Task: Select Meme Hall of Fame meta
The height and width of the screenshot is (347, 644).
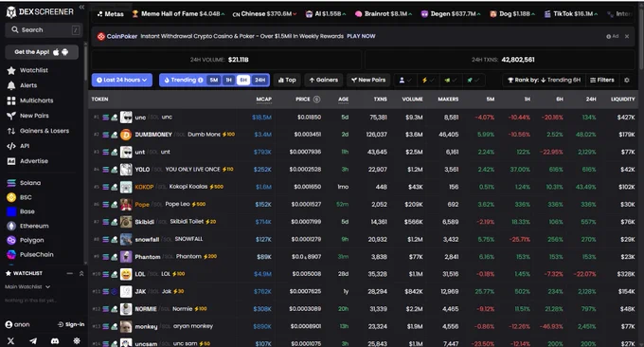Action: [x=178, y=14]
